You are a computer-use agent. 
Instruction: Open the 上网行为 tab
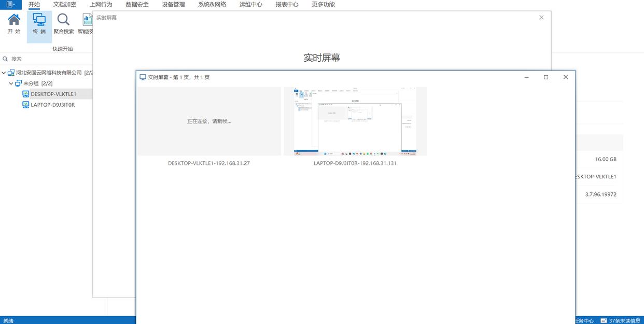coord(101,4)
